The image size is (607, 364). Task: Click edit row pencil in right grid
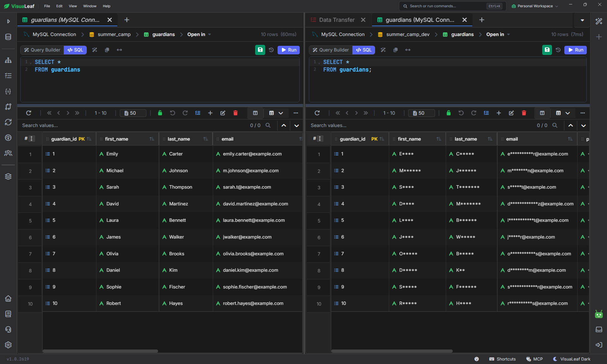coord(511,113)
